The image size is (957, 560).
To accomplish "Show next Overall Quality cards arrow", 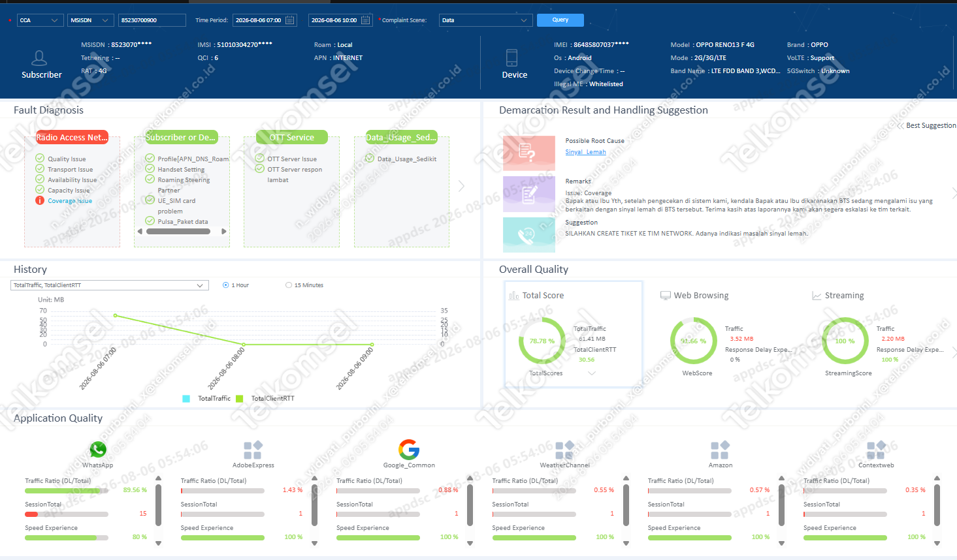I will pos(954,352).
